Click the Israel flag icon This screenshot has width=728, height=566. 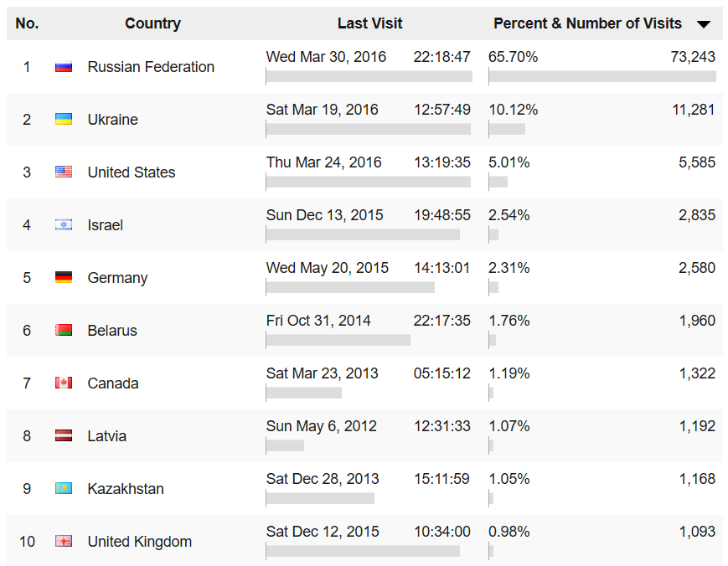64,225
